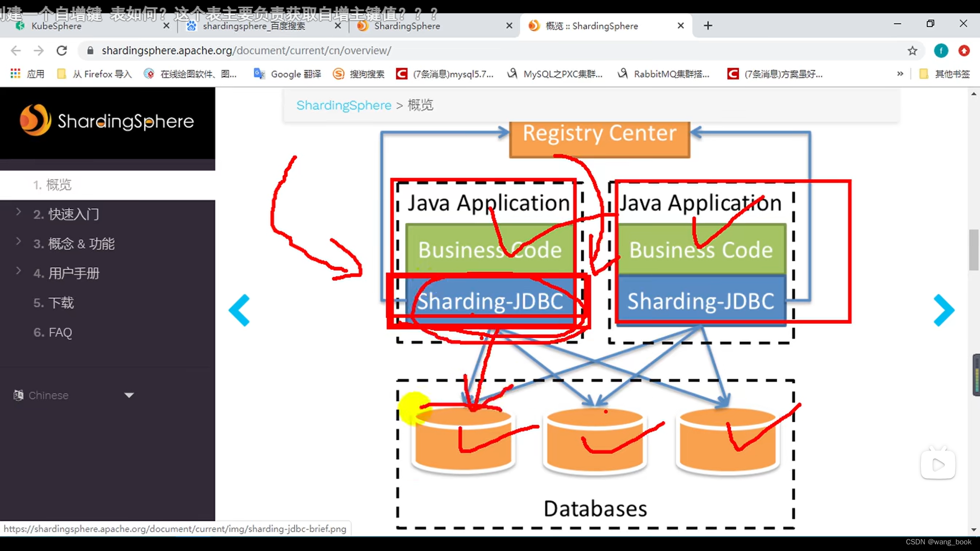Screen dimensions: 980x551
Task: Open the 在线绘图软件 bookmark
Action: click(x=190, y=74)
